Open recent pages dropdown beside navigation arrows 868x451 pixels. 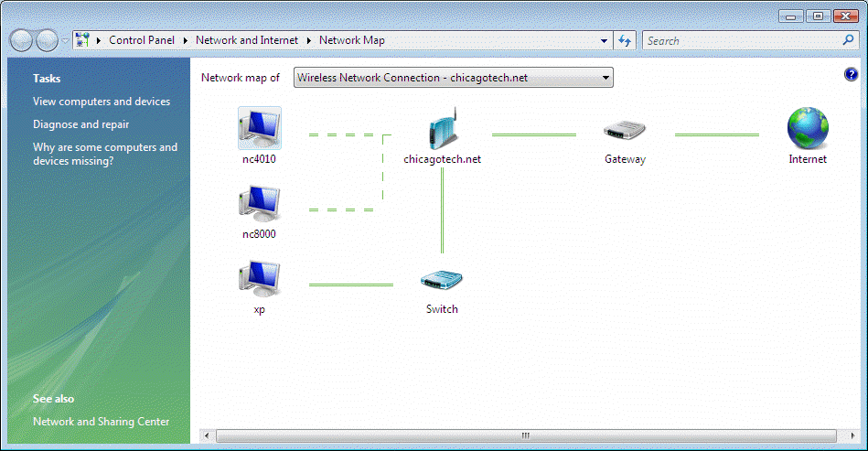pos(65,41)
